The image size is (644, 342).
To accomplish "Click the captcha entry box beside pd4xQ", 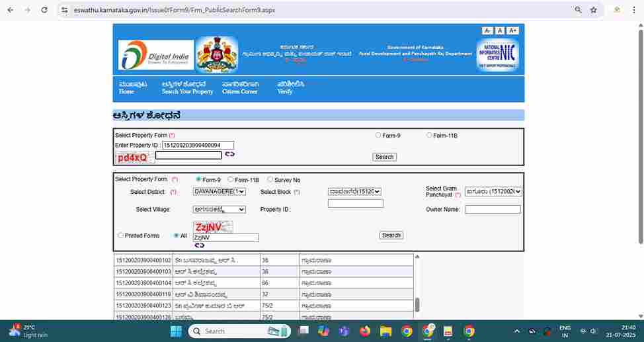I will tap(188, 155).
